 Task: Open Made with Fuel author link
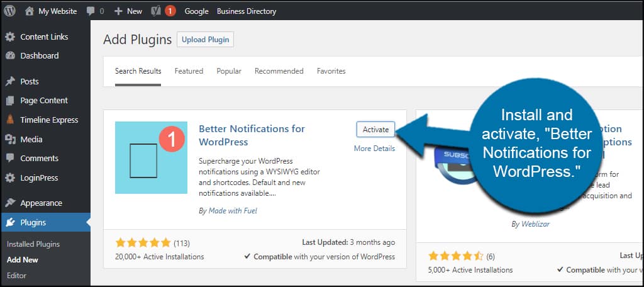tap(233, 210)
